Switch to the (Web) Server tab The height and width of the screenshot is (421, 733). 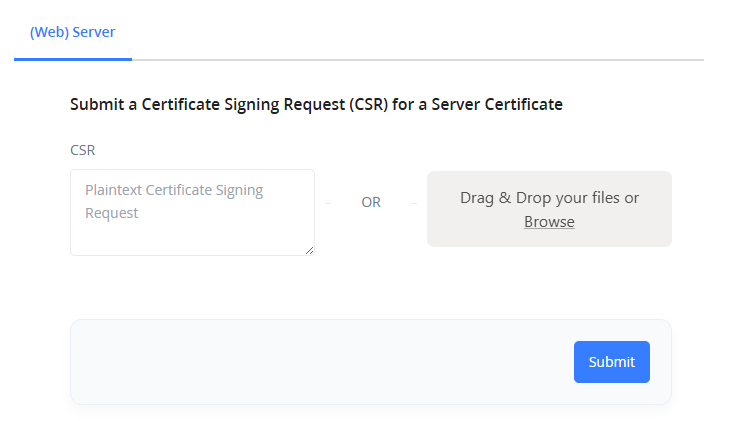coord(72,32)
